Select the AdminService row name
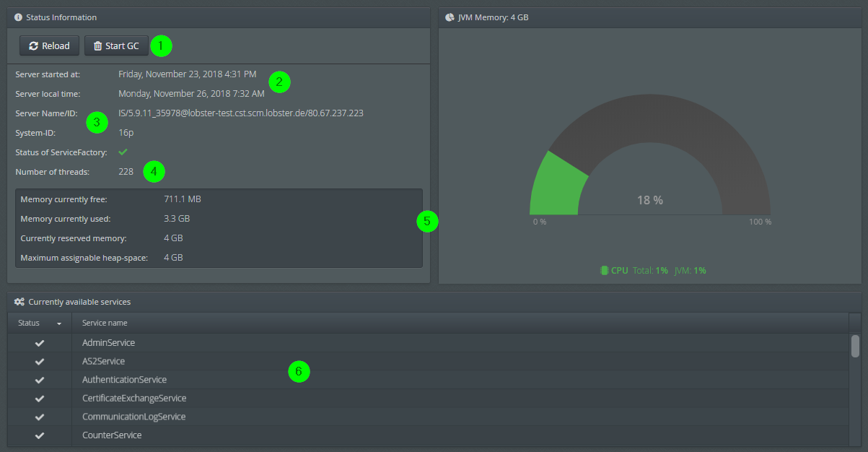The image size is (868, 452). (x=108, y=343)
